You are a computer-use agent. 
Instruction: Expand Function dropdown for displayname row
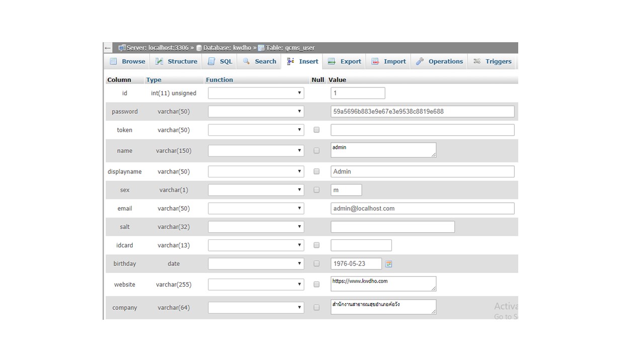(x=256, y=171)
